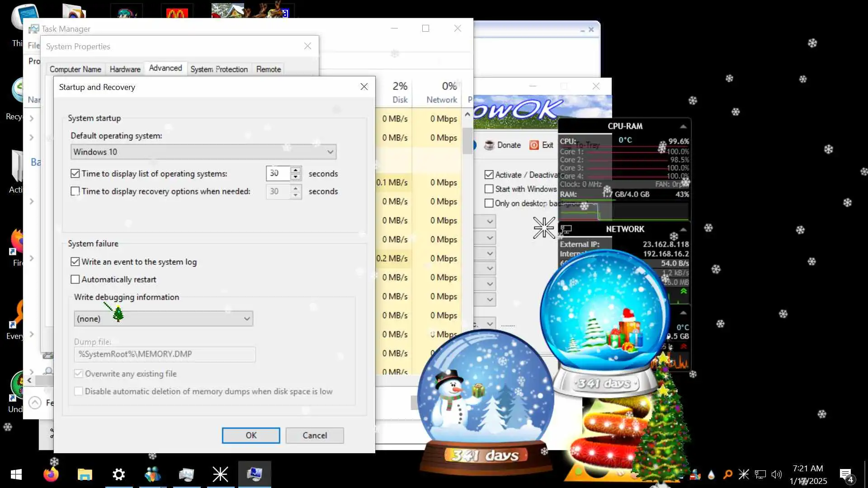Click the OK button
This screenshot has width=868, height=488.
pyautogui.click(x=251, y=436)
